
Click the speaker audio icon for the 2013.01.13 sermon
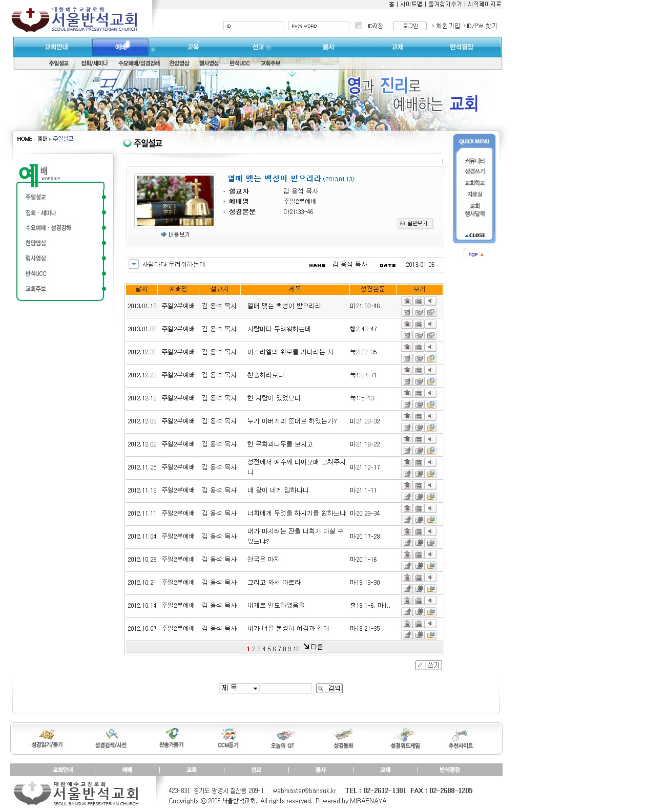[x=431, y=301]
